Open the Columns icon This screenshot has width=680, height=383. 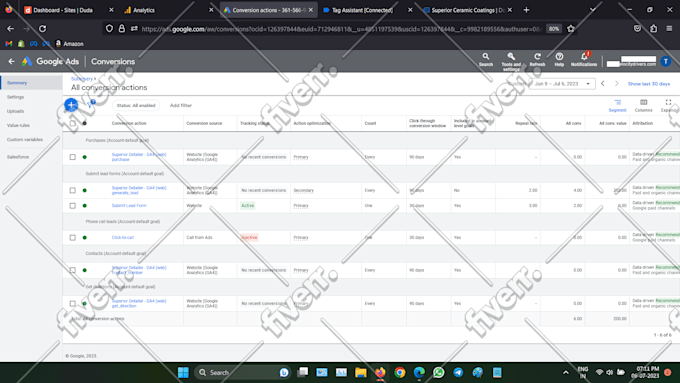[644, 105]
